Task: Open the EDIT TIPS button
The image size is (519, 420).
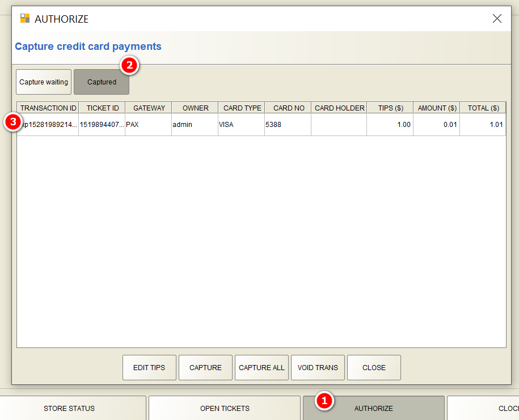Action: (149, 368)
